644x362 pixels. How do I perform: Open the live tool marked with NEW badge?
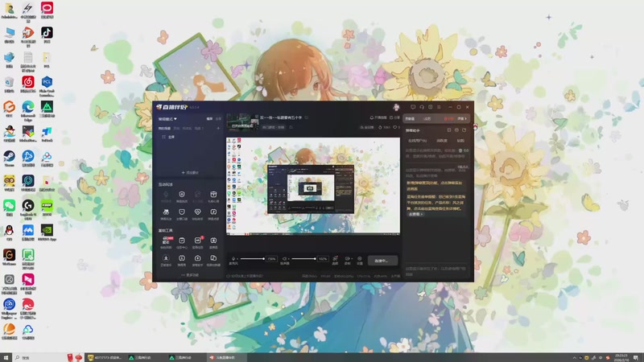coord(166,242)
